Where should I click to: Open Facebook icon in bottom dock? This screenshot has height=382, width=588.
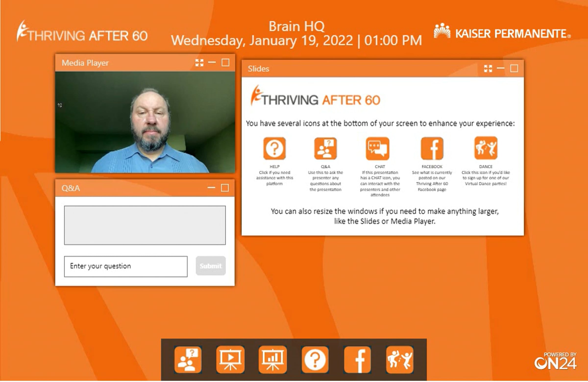[x=357, y=359]
